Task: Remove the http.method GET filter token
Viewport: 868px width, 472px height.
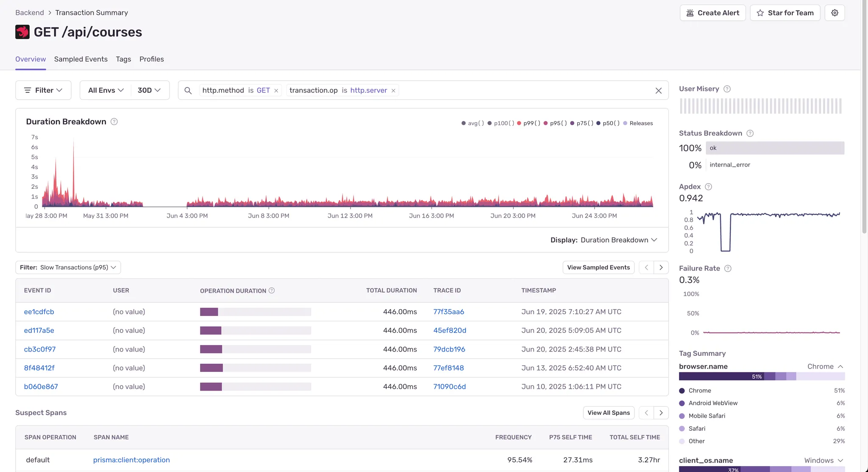Action: pos(276,90)
